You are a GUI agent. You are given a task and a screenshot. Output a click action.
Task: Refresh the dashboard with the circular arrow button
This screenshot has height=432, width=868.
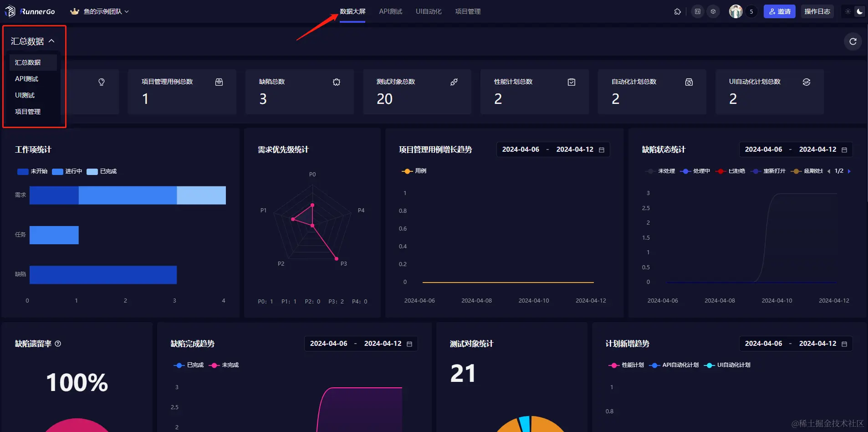coord(853,41)
